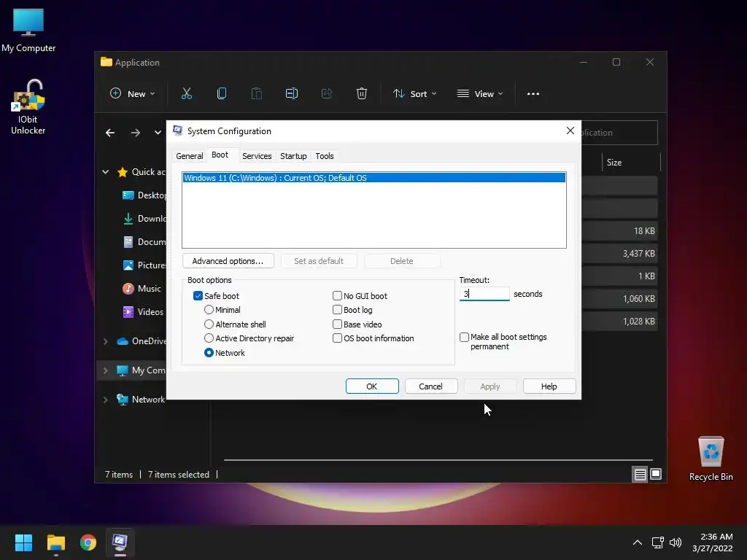Click the Delete trash icon in Explorer toolbar
The width and height of the screenshot is (747, 560).
coord(362,94)
